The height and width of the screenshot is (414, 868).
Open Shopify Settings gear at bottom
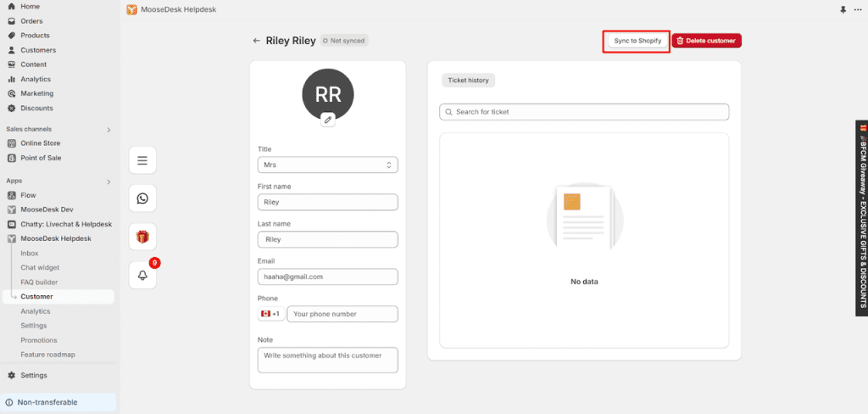(x=11, y=375)
